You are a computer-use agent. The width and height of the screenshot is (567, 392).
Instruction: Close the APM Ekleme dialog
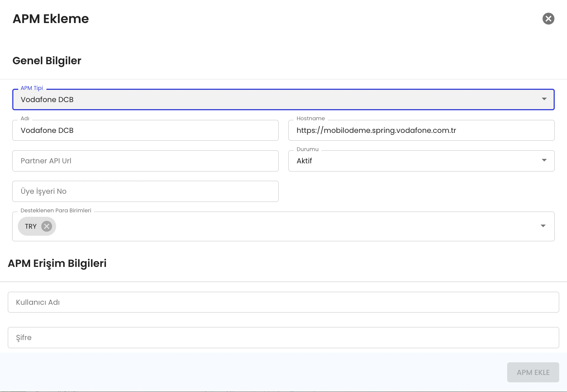[x=548, y=19]
